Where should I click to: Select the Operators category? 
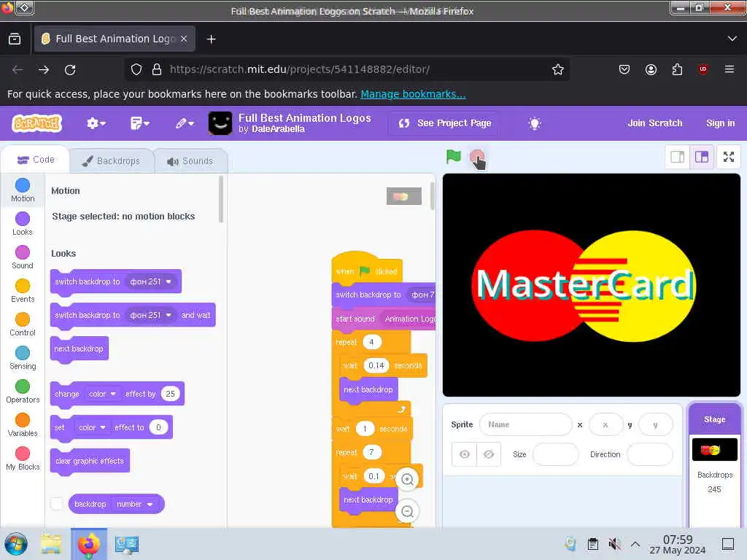[x=23, y=392]
